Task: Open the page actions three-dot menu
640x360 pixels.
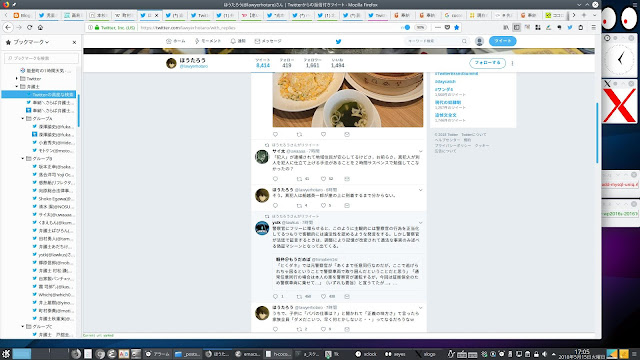Action: [438, 27]
